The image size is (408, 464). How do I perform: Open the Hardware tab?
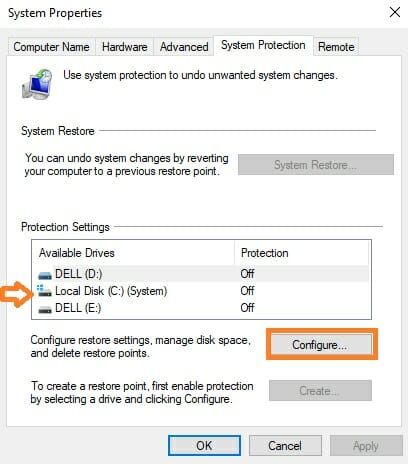point(124,47)
